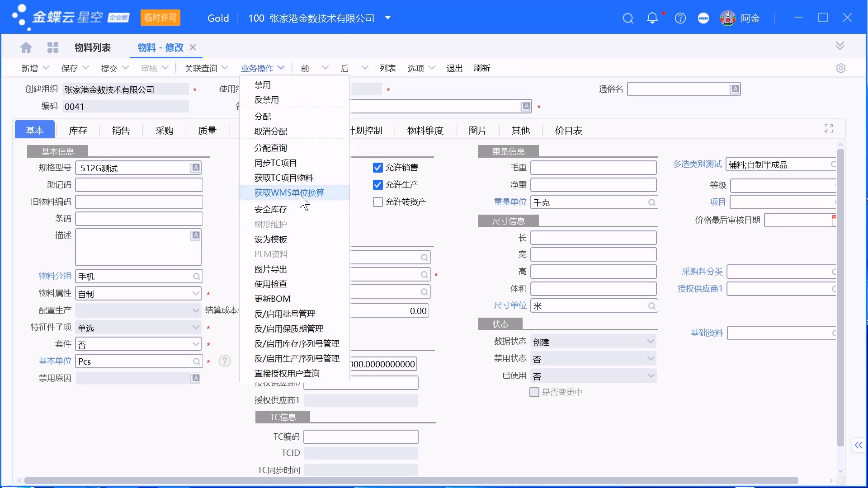The width and height of the screenshot is (868, 488).
Task: Click the 刷新 toolbar button
Action: click(482, 68)
